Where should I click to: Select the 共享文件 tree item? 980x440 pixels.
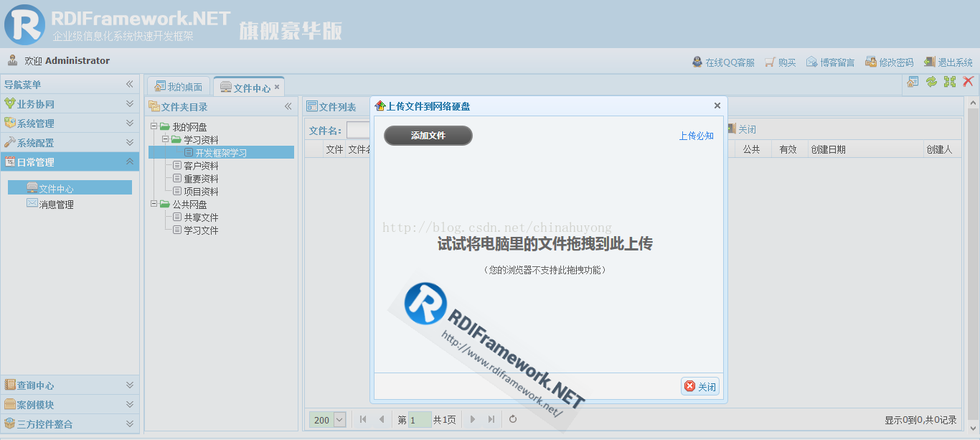[x=201, y=217]
